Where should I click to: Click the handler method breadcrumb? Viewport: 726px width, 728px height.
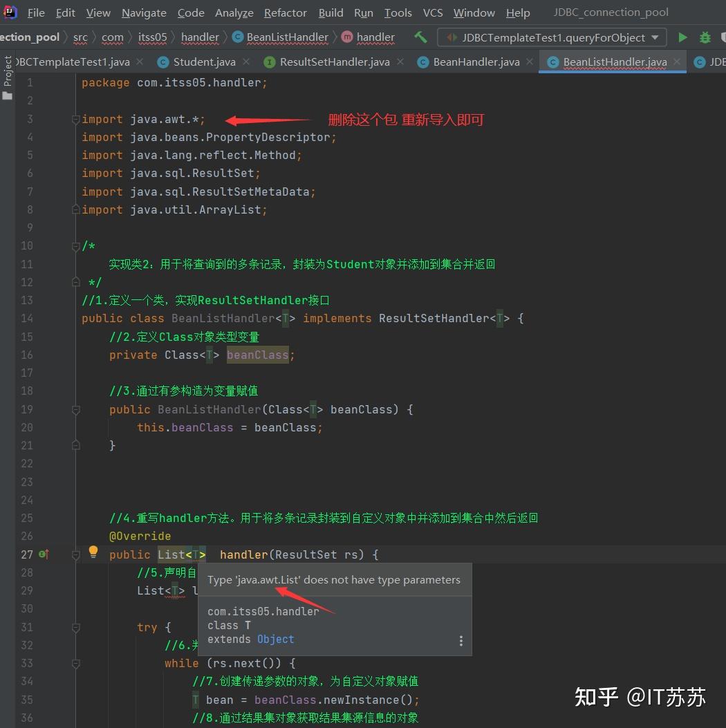pyautogui.click(x=369, y=37)
